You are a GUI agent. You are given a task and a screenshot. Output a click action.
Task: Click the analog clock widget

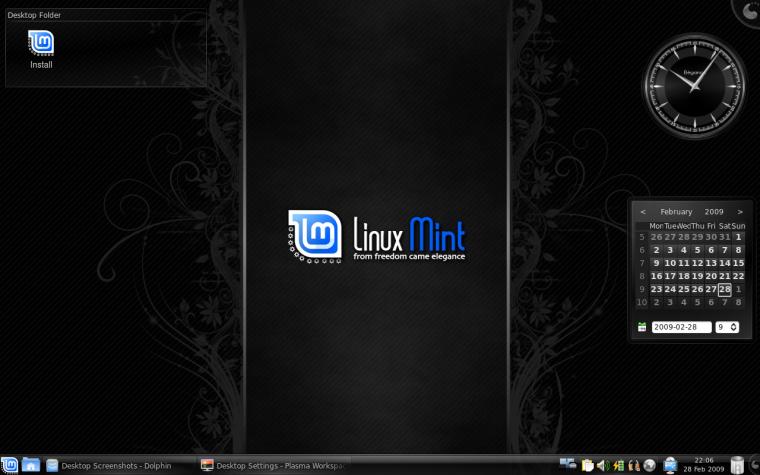[695, 86]
